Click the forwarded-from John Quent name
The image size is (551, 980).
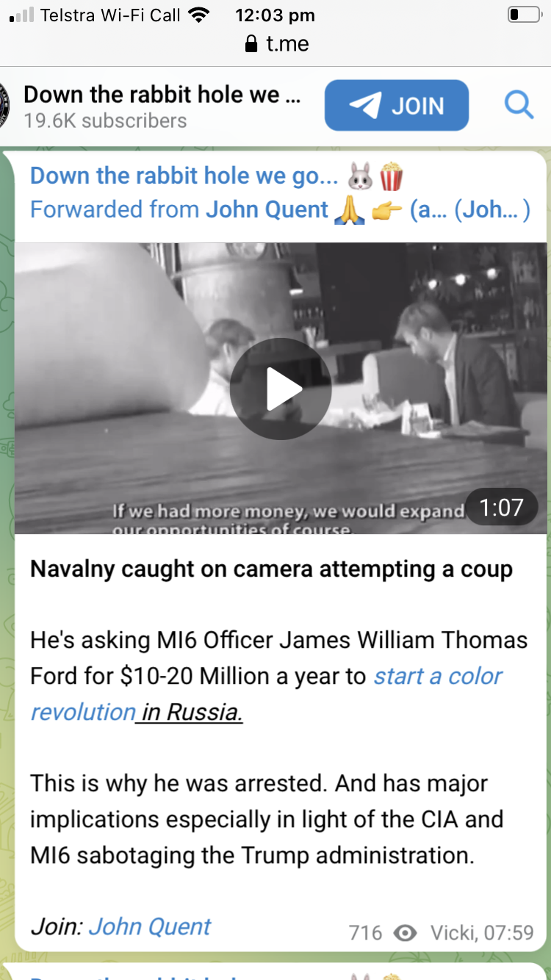point(267,210)
